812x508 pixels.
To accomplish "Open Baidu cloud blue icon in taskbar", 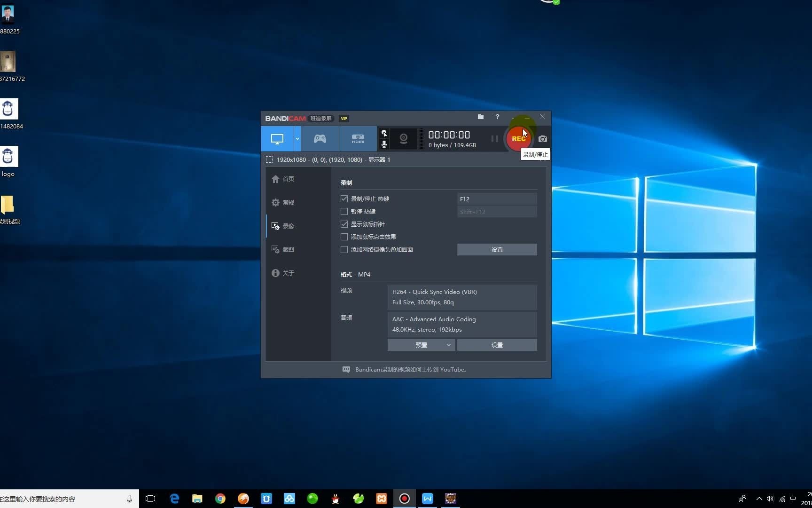I will tap(289, 499).
